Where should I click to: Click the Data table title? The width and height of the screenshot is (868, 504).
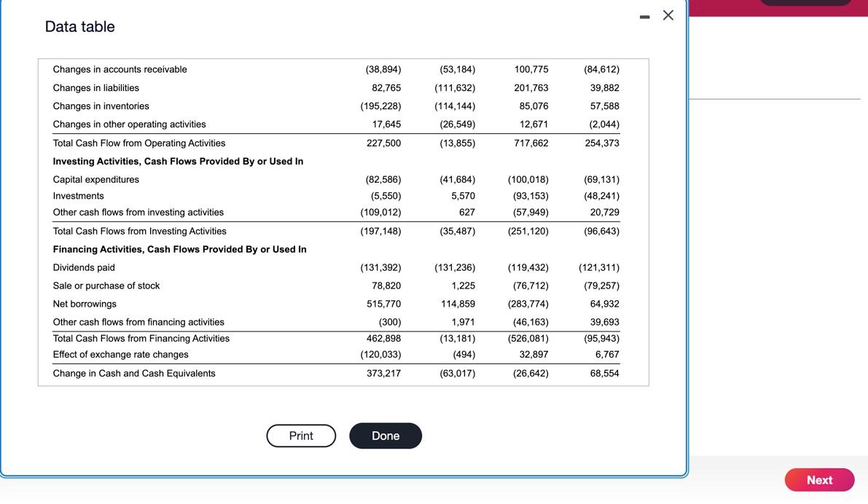pos(79,26)
